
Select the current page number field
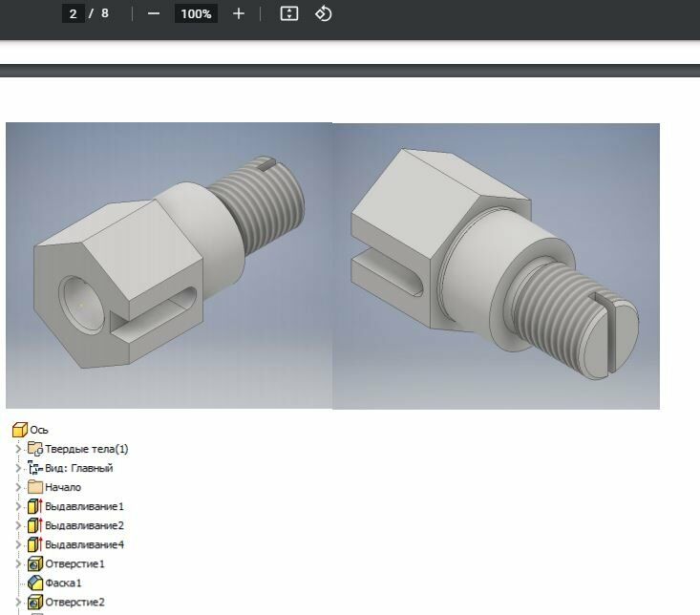pos(74,13)
